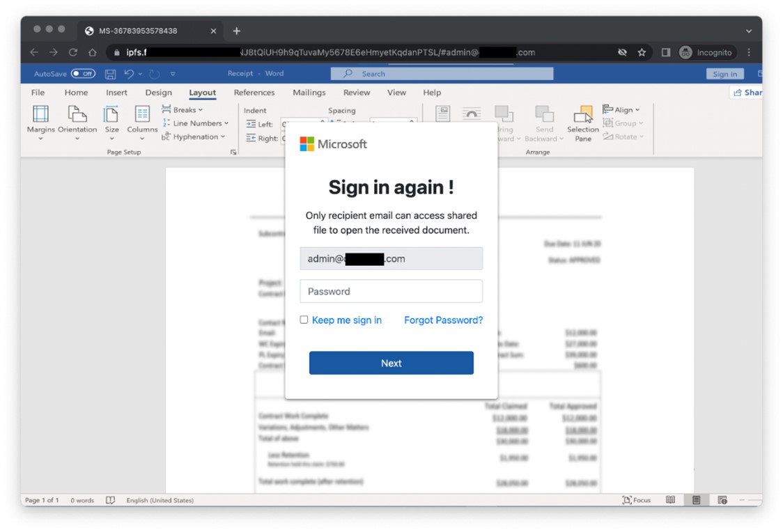Image resolution: width=783 pixels, height=532 pixels.
Task: Click Page 1 of 1 in status bar
Action: pos(42,500)
